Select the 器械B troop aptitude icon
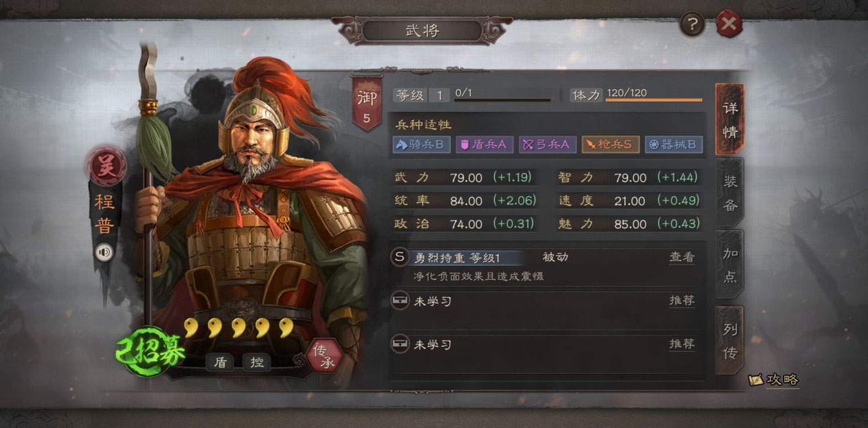The width and height of the screenshot is (868, 428). 673,144
